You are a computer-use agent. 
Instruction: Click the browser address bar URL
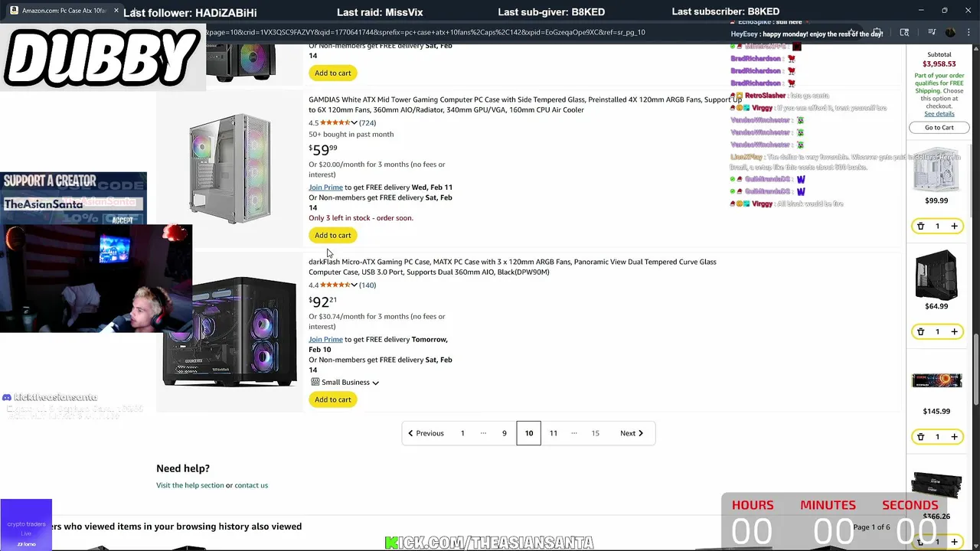(426, 32)
